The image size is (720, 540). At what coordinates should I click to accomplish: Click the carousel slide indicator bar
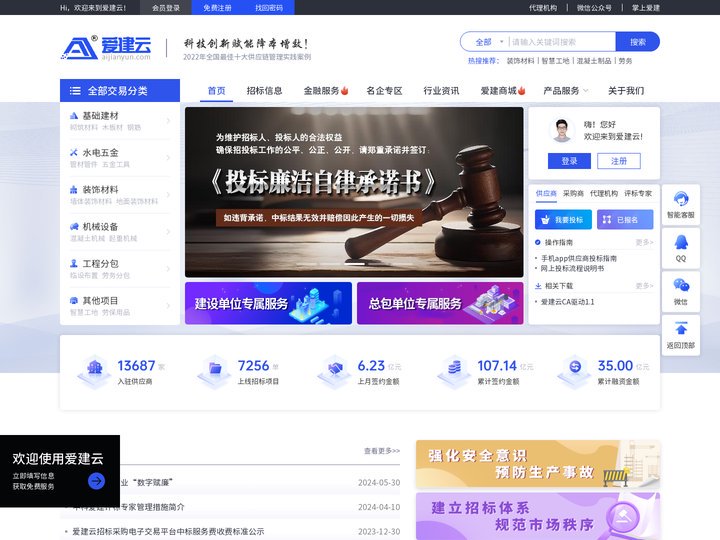pos(354,264)
